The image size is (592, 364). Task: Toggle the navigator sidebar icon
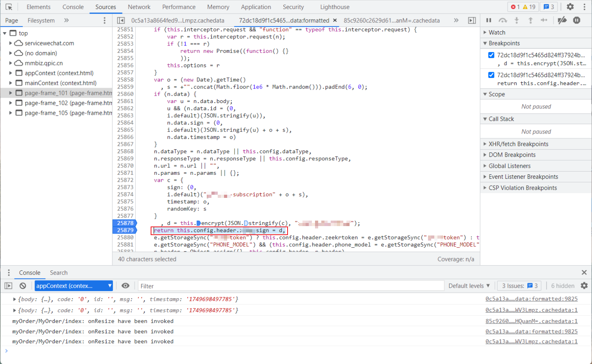tap(121, 20)
